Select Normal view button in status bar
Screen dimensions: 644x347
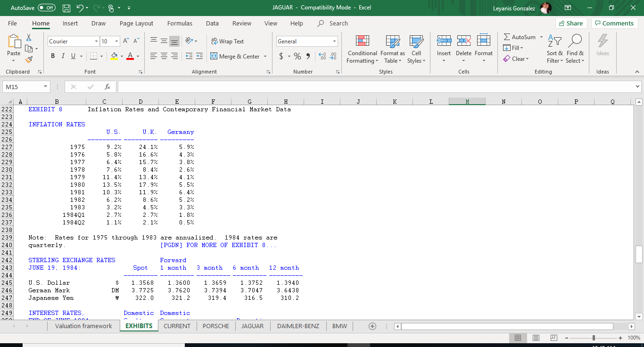click(x=518, y=338)
